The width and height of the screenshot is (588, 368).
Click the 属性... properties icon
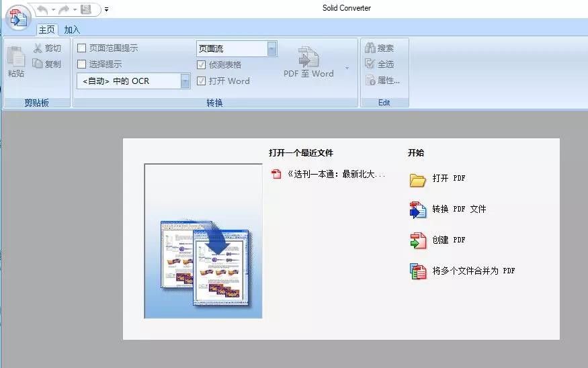tap(370, 80)
